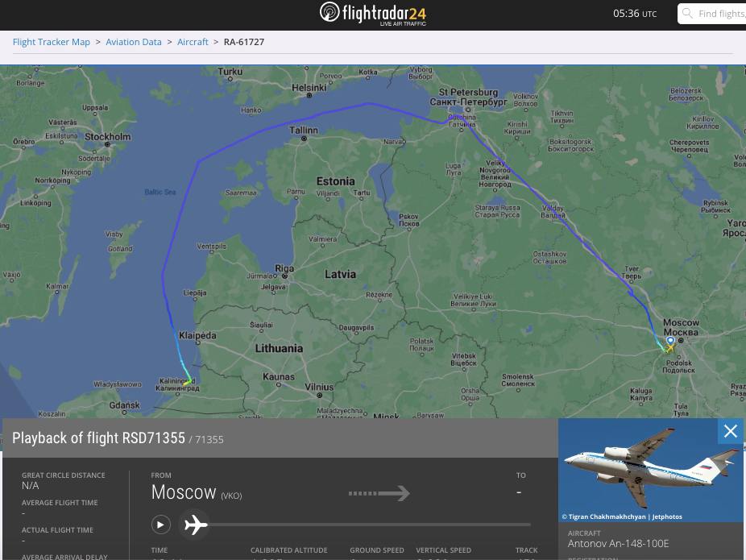Click the RA-61727 breadcrumb item
This screenshot has height=560, width=746.
[x=244, y=42]
